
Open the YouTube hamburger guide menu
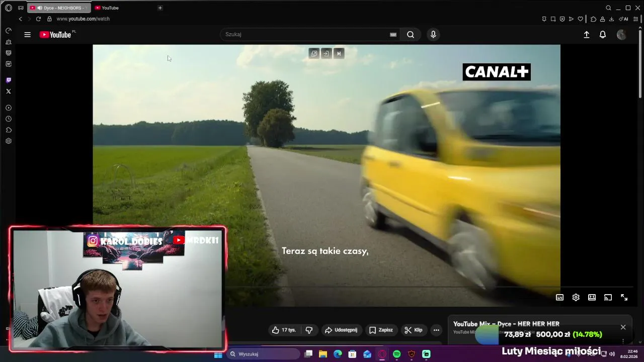28,35
